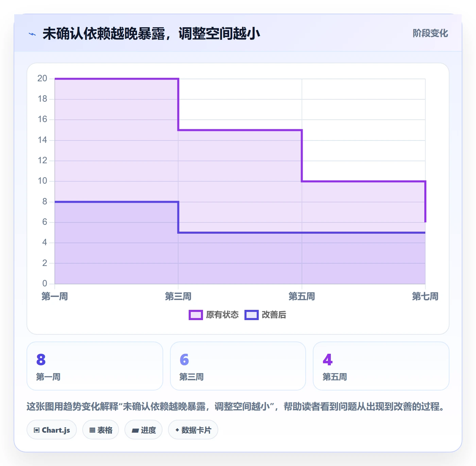476x466 pixels.
Task: Click the y-axis value 0
Action: tap(45, 283)
